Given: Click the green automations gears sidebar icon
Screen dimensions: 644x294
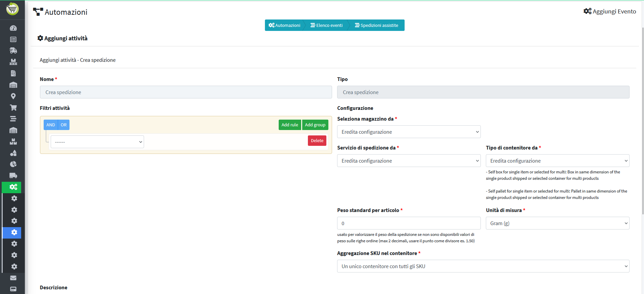Looking at the screenshot, I should click(x=13, y=187).
